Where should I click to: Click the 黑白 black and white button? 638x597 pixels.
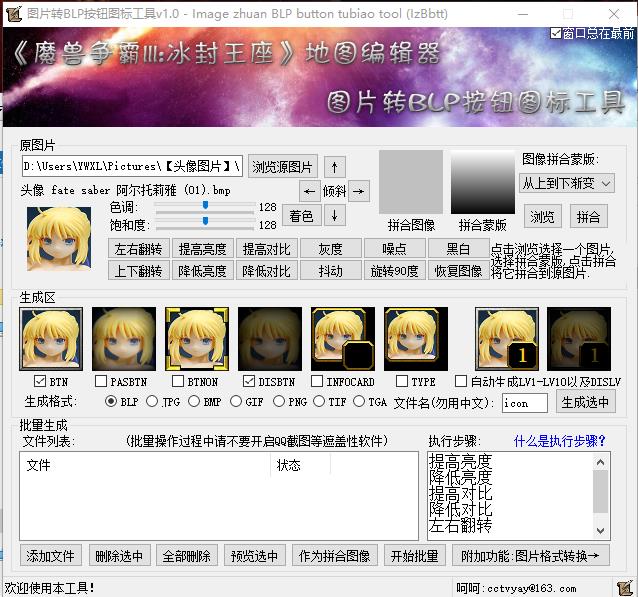coord(459,249)
